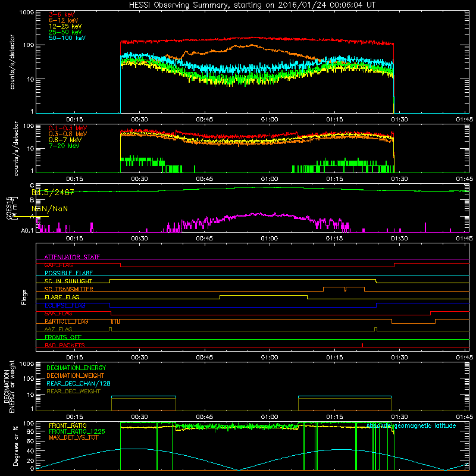Click the 7-20 MeV legend label
Image resolution: width=476 pixels, height=476 pixels.
click(x=64, y=146)
